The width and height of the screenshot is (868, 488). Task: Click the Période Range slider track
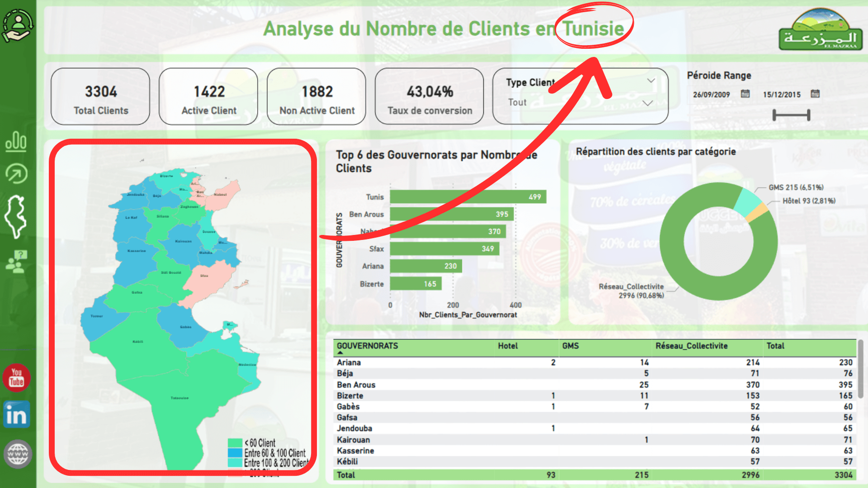click(791, 115)
